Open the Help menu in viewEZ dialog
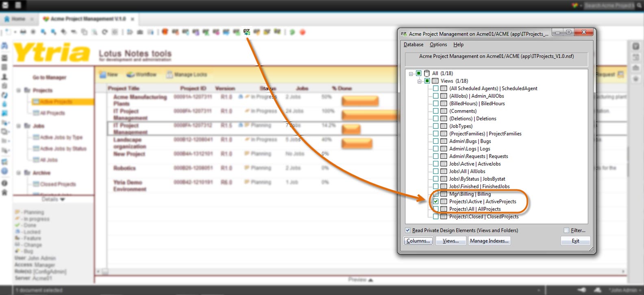 [x=458, y=45]
